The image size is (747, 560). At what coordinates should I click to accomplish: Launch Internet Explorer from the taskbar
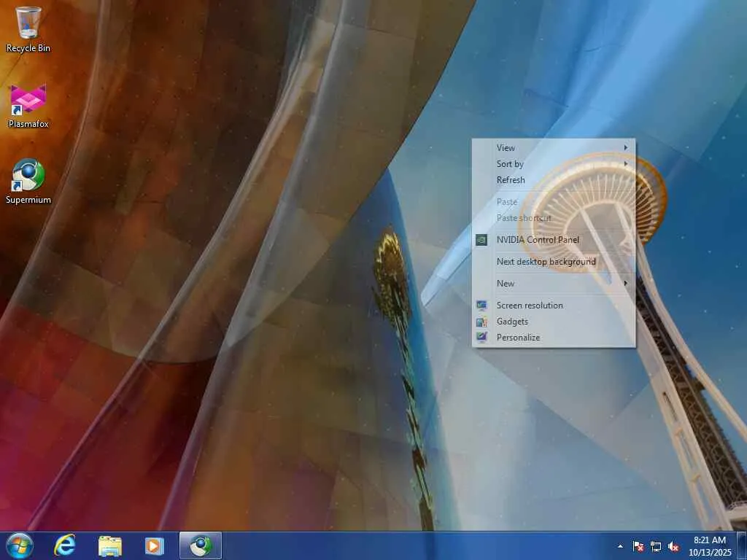point(65,545)
